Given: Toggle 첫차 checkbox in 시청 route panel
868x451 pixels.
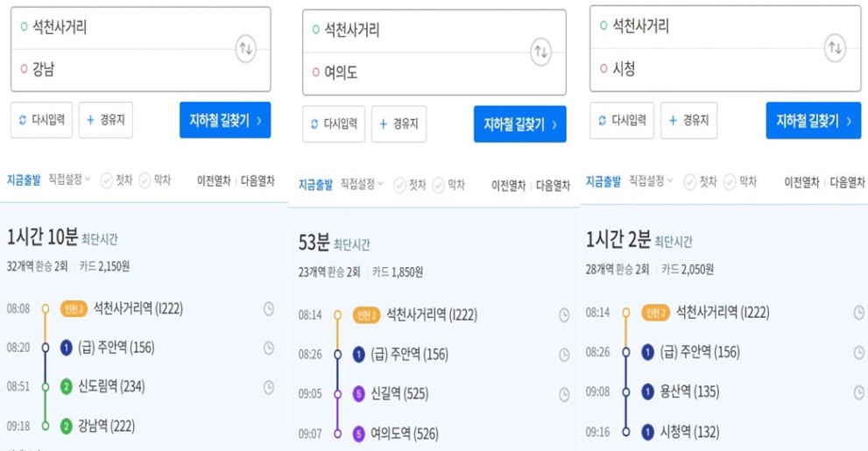Looking at the screenshot, I should [x=700, y=181].
